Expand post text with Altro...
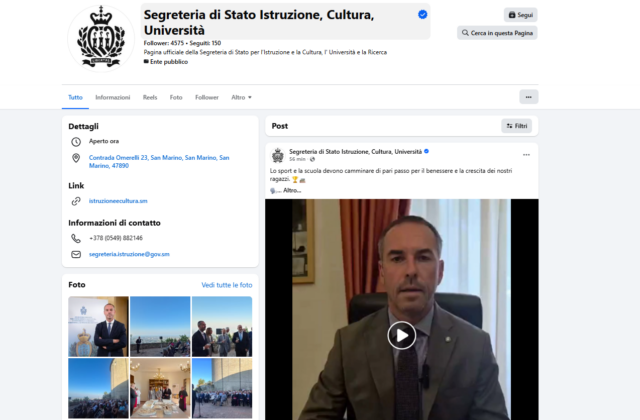The image size is (640, 420). point(292,190)
